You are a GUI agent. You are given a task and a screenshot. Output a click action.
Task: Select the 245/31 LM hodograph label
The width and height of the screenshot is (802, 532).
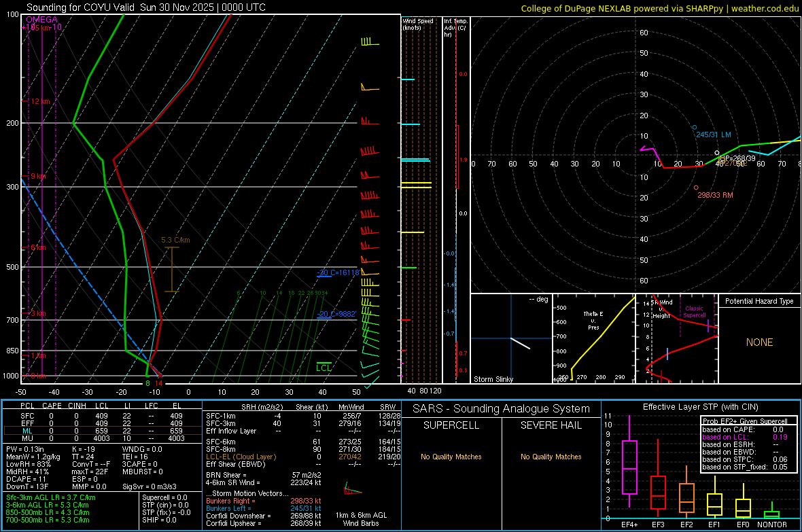[x=714, y=135]
